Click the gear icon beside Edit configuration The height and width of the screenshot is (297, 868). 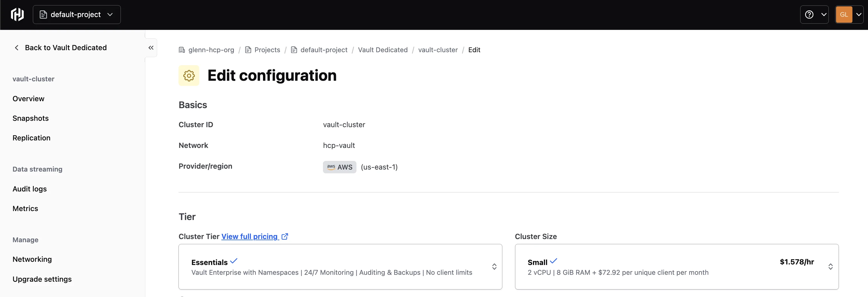coord(189,75)
